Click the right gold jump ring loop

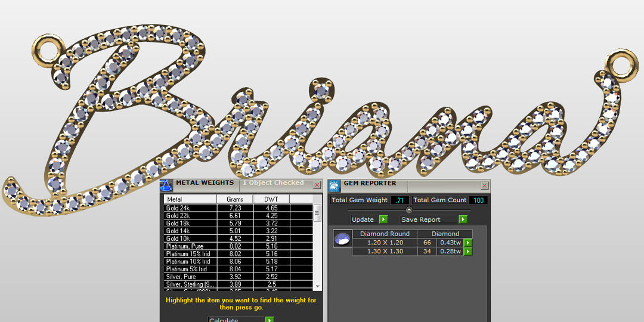click(622, 64)
